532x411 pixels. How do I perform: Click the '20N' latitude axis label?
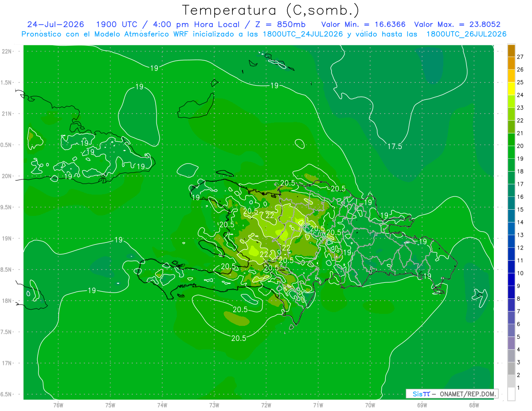point(7,176)
